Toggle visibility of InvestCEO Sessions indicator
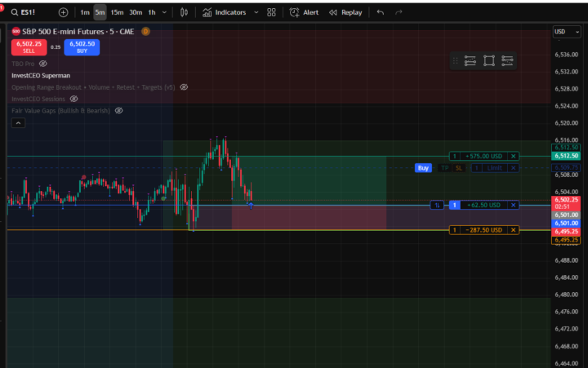The height and width of the screenshot is (368, 588). click(73, 99)
